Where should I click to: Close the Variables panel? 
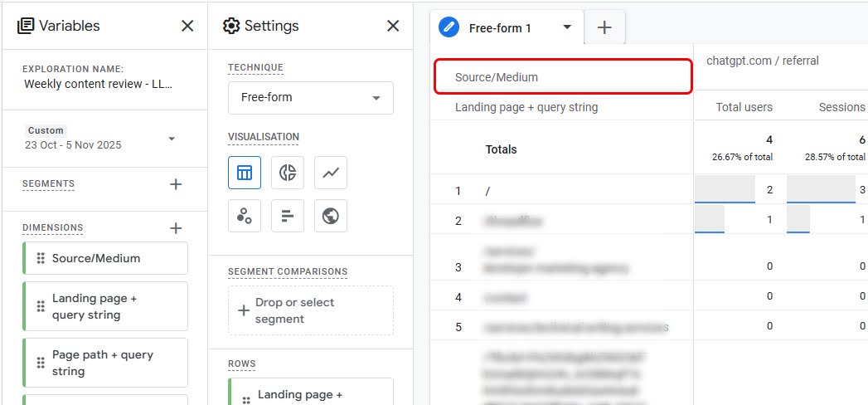[187, 26]
